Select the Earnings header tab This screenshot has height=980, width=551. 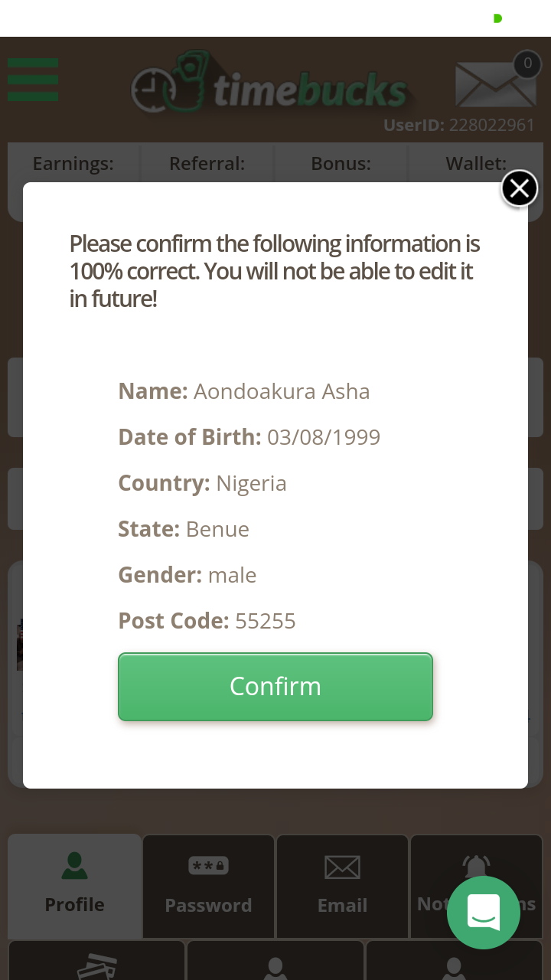point(73,163)
